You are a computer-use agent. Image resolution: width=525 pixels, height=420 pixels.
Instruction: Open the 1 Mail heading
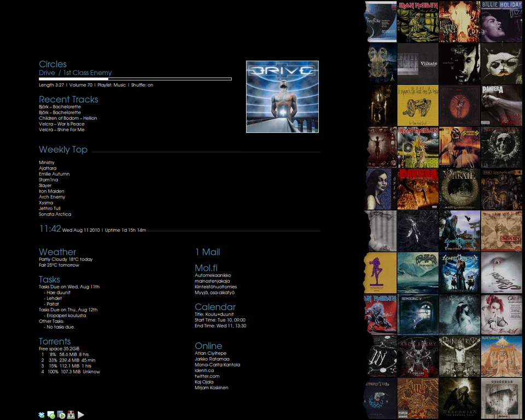pyautogui.click(x=207, y=252)
